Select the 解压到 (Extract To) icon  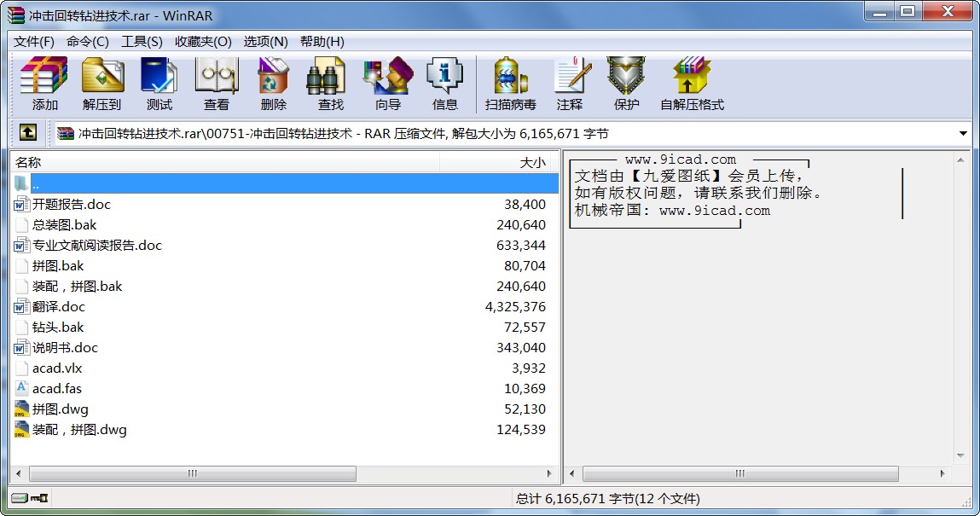[x=102, y=83]
